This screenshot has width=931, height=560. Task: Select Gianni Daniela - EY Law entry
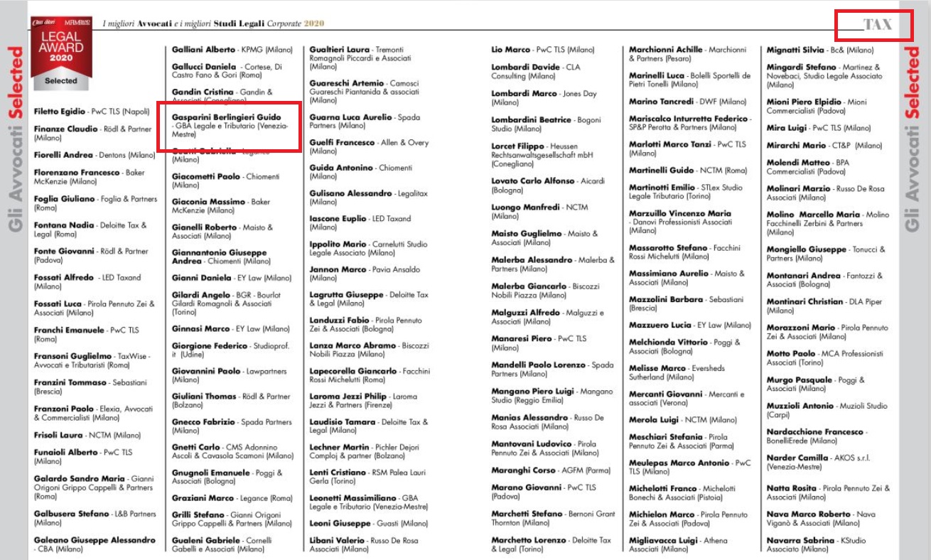click(x=232, y=278)
